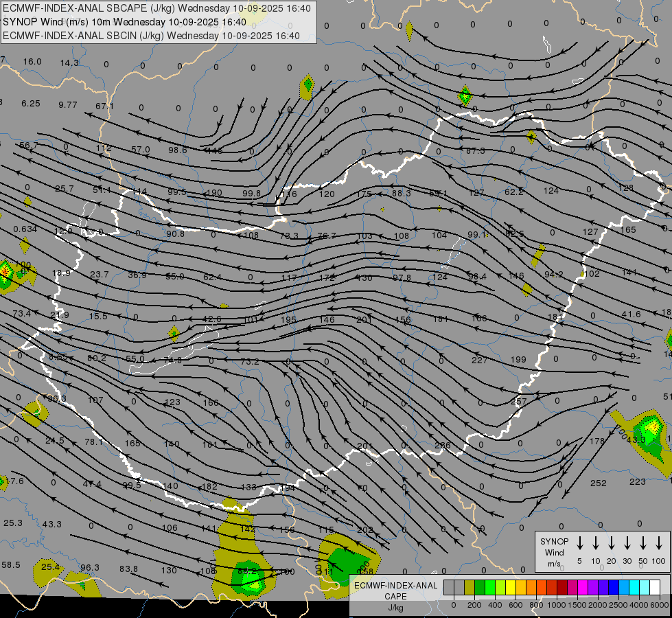Click the 6.25 value on the map
Viewport: 672px width, 618px height.
[31, 104]
